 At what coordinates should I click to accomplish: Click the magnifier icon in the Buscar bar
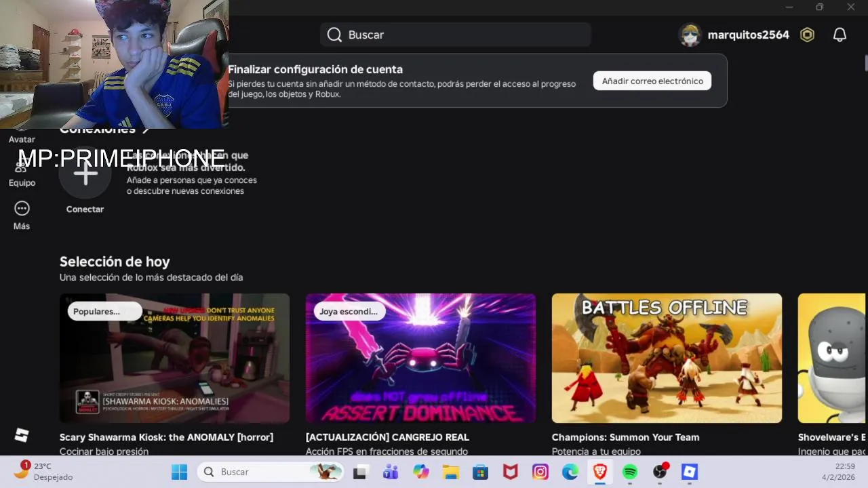pyautogui.click(x=334, y=35)
